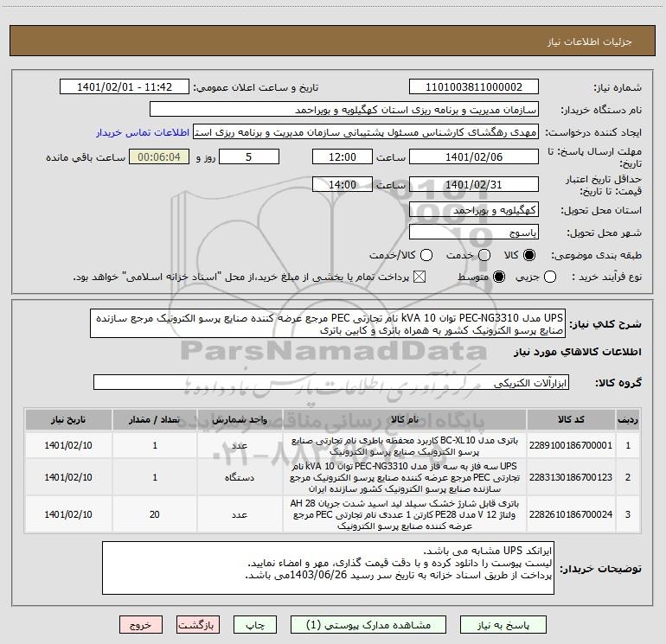The width and height of the screenshot is (666, 644).
Task: Click the تعداد / مقدار column header
Action: 155,419
